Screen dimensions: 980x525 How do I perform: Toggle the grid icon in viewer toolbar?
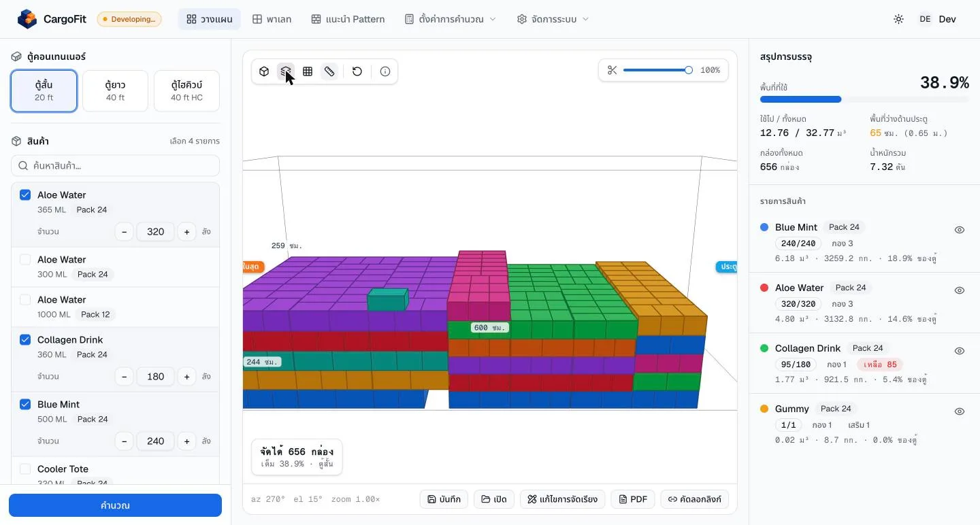[308, 71]
